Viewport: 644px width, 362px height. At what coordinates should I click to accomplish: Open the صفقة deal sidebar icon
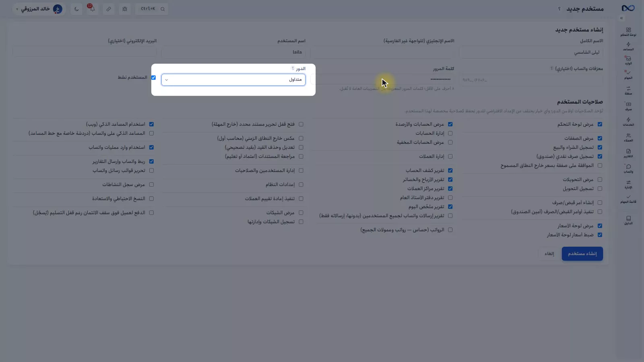coord(628,90)
